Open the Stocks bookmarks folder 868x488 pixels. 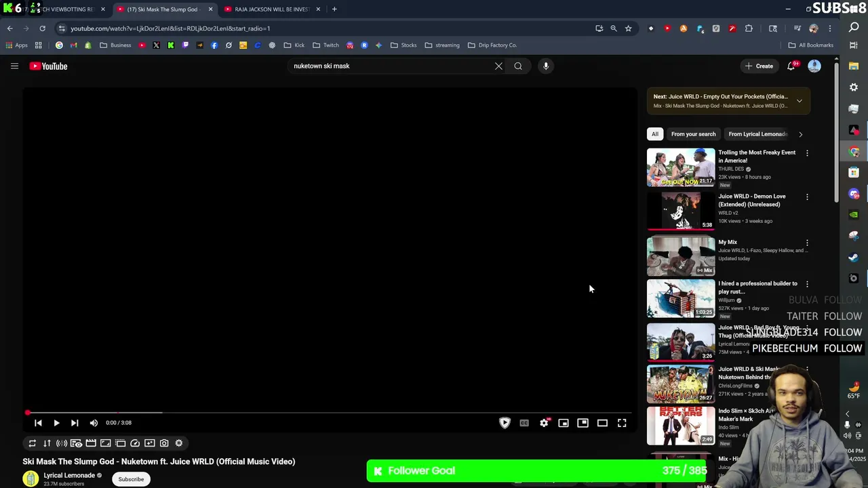(x=403, y=45)
